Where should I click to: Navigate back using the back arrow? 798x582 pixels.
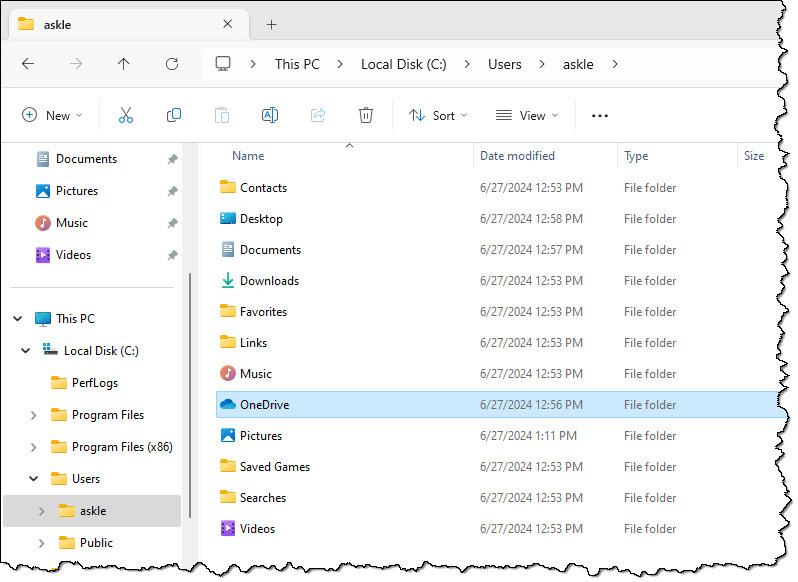click(28, 64)
